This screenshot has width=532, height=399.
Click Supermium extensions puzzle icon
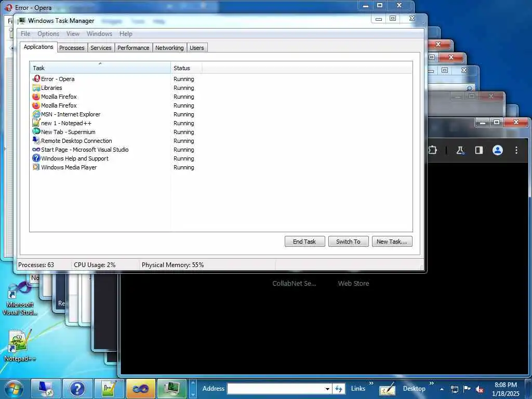click(433, 150)
